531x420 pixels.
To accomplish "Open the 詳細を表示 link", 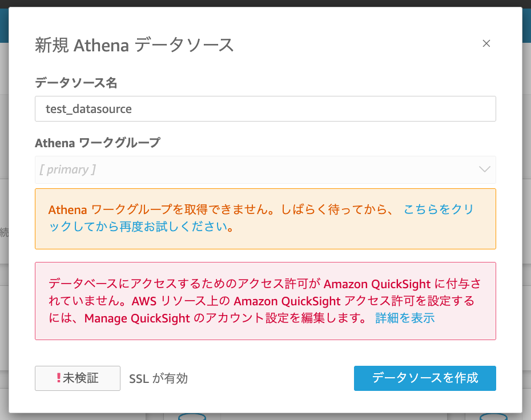I will [x=405, y=318].
